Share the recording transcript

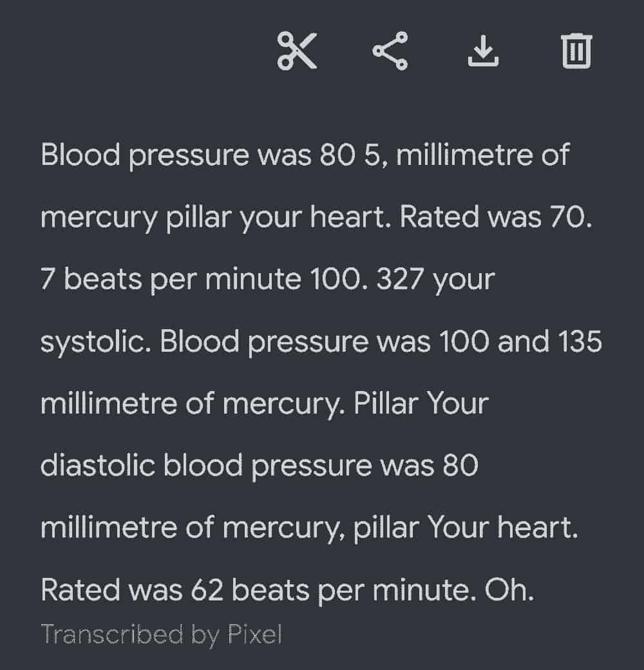pyautogui.click(x=390, y=50)
